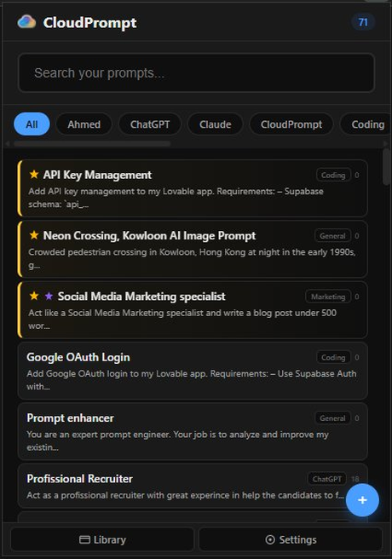Select the CloudPrompt category filter
This screenshot has width=392, height=559.
291,124
